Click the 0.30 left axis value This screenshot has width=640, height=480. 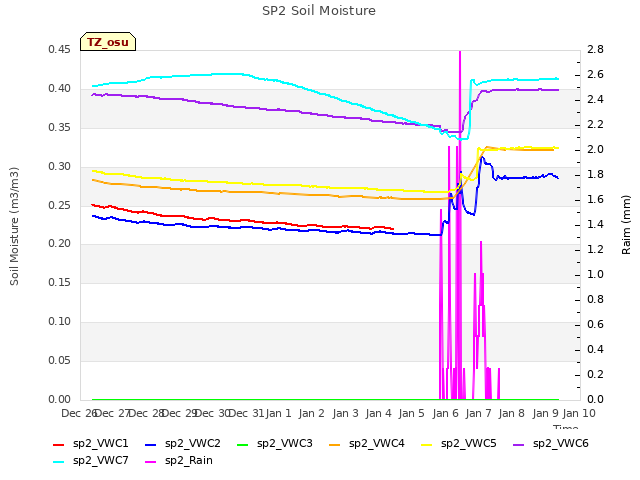59,166
